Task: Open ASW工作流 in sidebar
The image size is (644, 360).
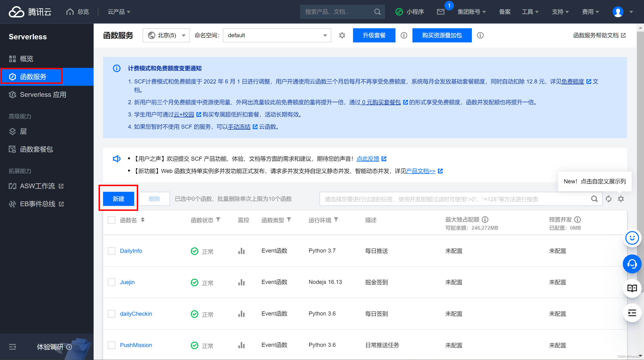Action: (47, 186)
